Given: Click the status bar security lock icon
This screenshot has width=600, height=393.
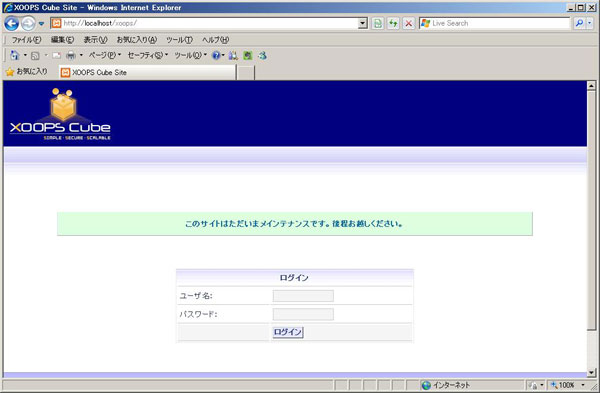Looking at the screenshot, I should pos(533,385).
